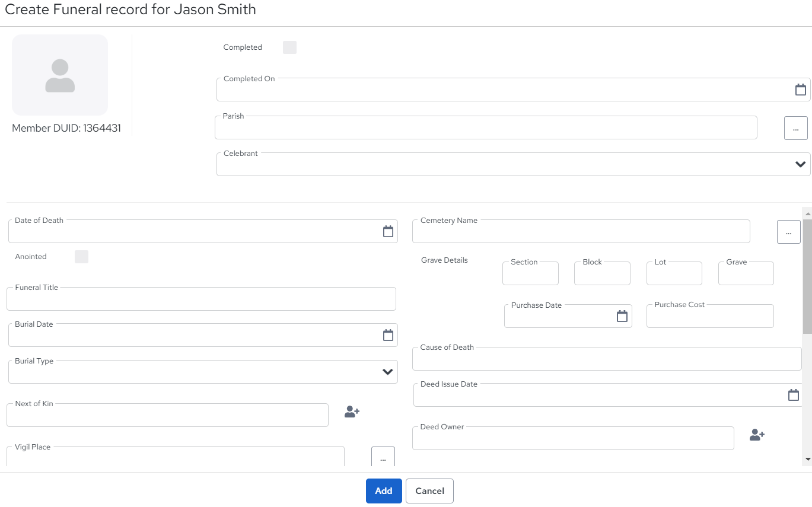Focus the Vigil Place field

(x=176, y=457)
